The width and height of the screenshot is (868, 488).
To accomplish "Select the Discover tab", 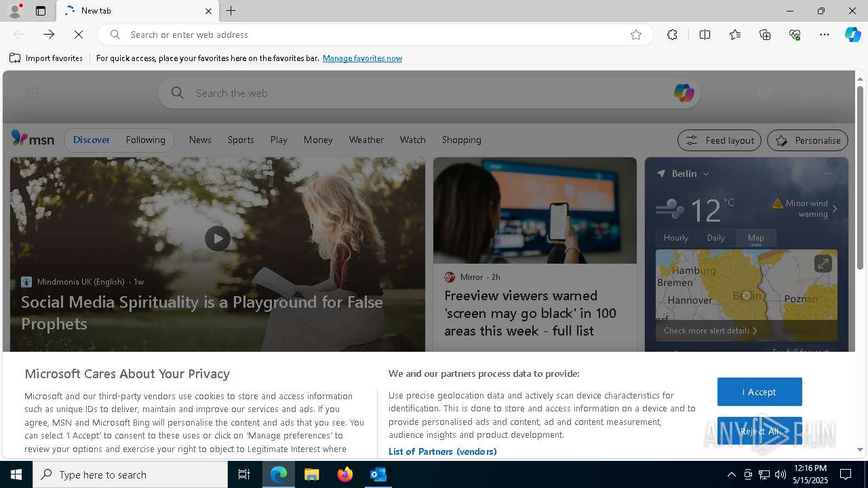I will pyautogui.click(x=92, y=140).
